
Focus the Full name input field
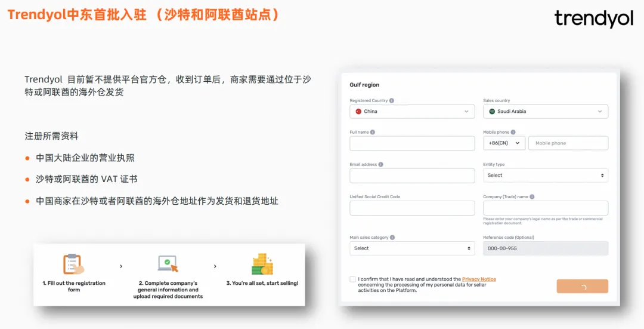(412, 143)
